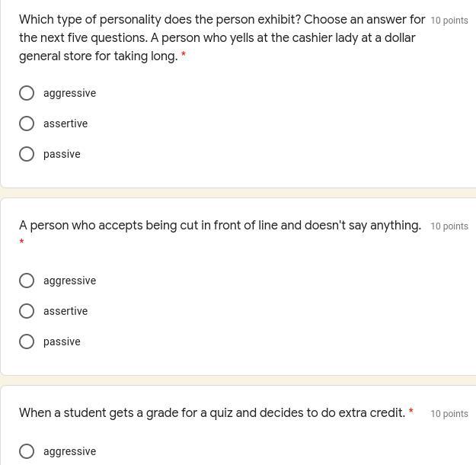The image size is (476, 465).
Task: Click 'aggressive' label text under cut-in-line question
Action: pyautogui.click(x=69, y=281)
